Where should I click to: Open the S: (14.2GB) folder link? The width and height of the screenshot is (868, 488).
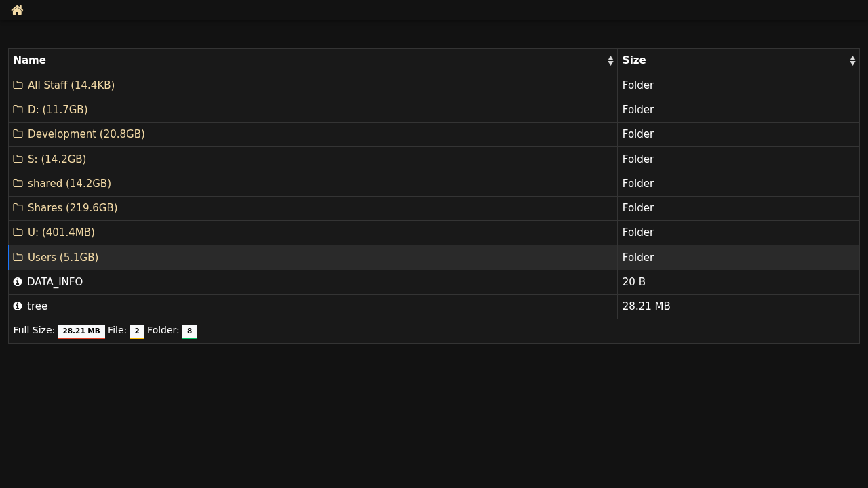click(57, 159)
